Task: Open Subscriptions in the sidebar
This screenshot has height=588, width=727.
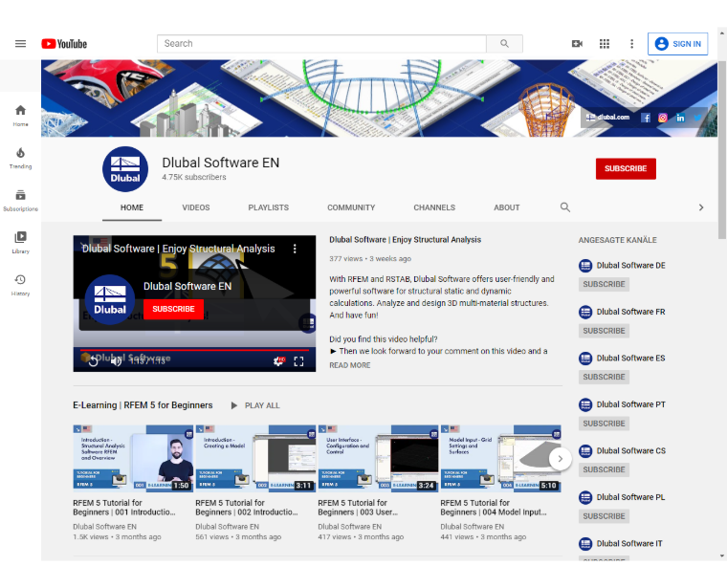Action: coord(20,200)
